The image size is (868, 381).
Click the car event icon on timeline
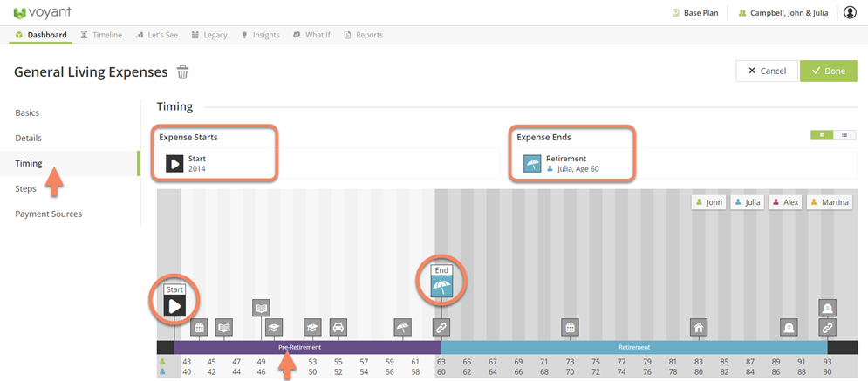338,328
